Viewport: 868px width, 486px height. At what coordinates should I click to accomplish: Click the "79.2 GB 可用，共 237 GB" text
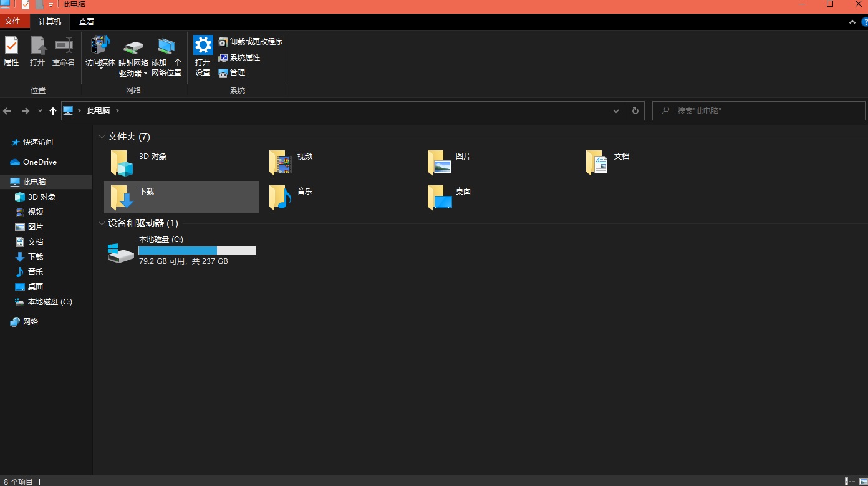click(183, 261)
